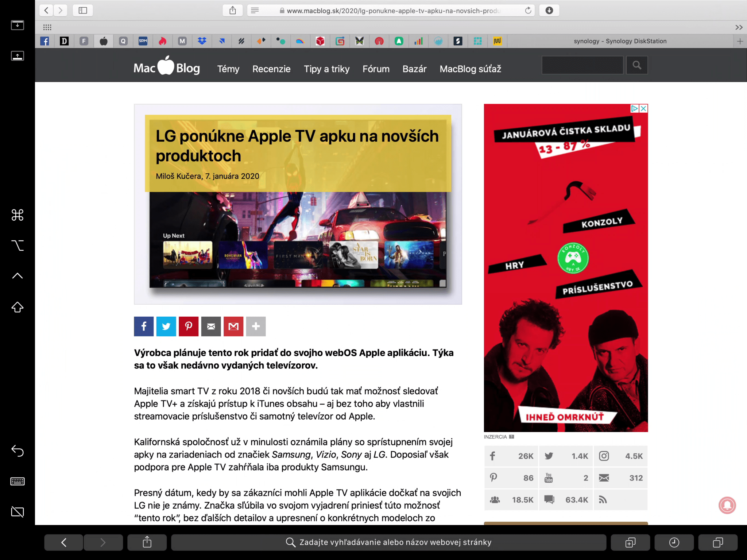747x560 pixels.
Task: Click the MacBlog logo
Action: click(x=167, y=66)
